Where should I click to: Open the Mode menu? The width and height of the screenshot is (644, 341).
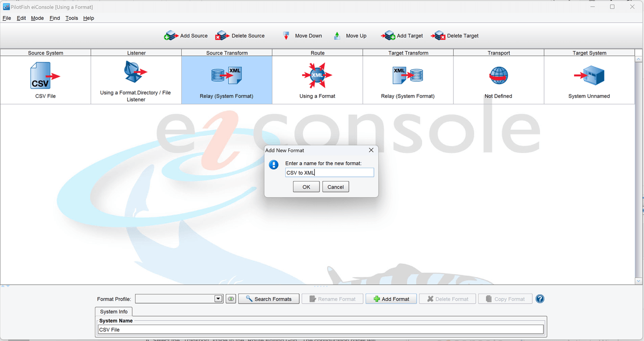click(37, 18)
